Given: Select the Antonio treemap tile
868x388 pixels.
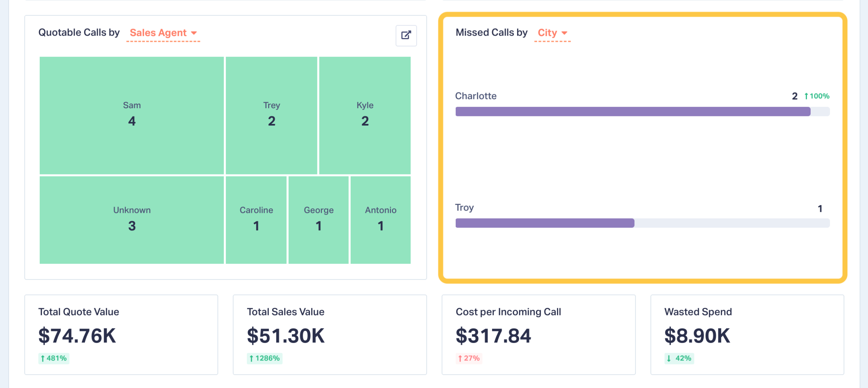Looking at the screenshot, I should click(x=380, y=220).
